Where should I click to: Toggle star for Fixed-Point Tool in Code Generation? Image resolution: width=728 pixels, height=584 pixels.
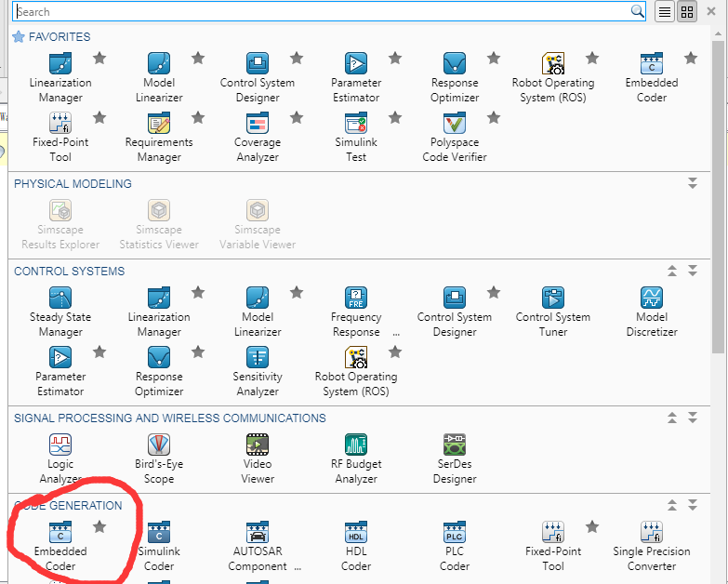[x=592, y=527]
